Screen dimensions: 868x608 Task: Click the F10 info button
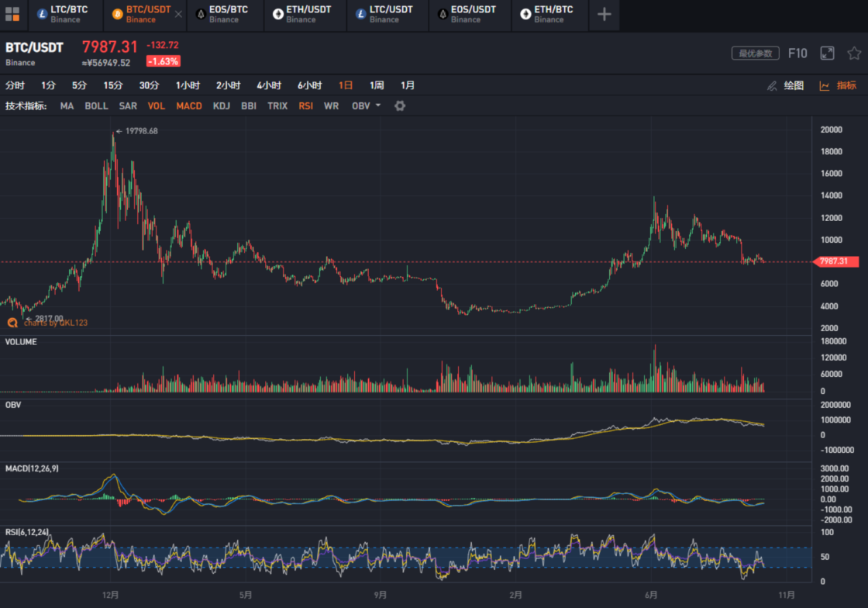click(x=797, y=54)
